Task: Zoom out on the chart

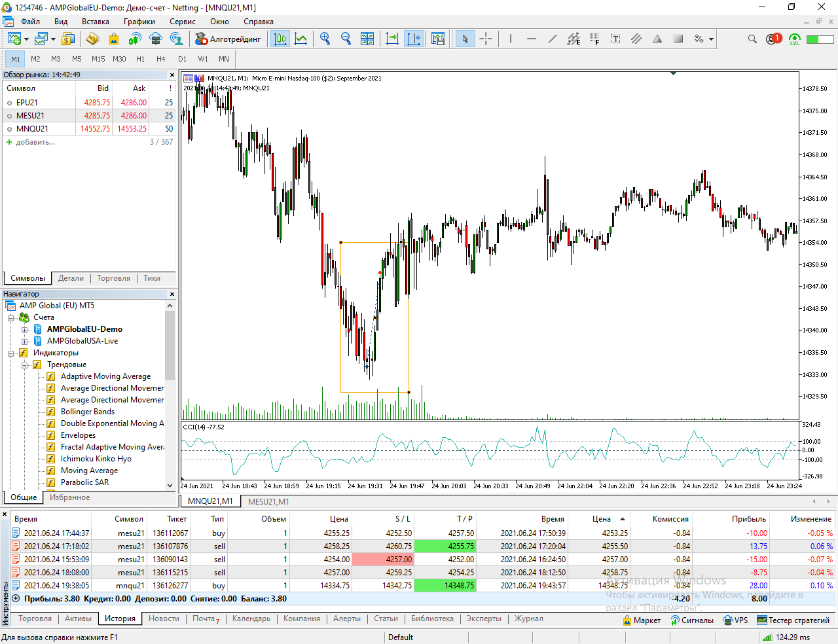Action: 346,39
